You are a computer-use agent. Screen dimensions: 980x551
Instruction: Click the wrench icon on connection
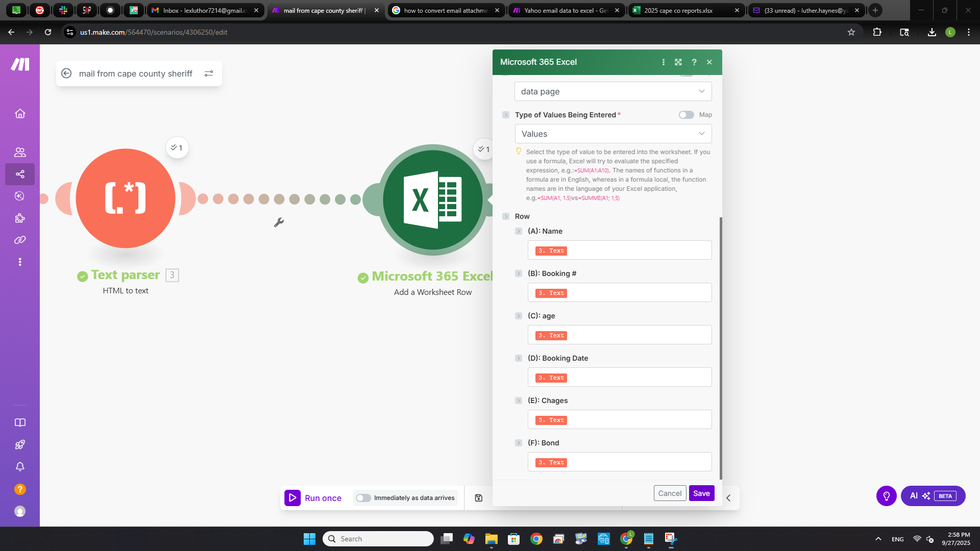click(279, 222)
